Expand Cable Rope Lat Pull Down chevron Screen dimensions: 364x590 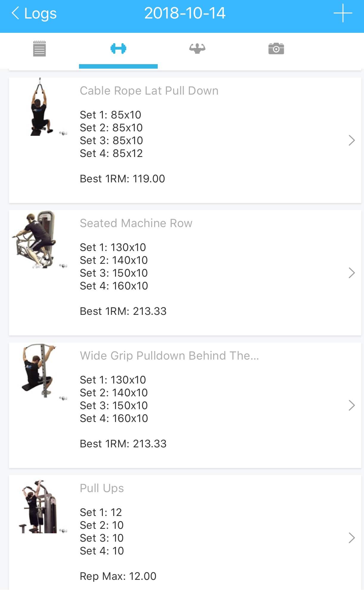click(351, 140)
